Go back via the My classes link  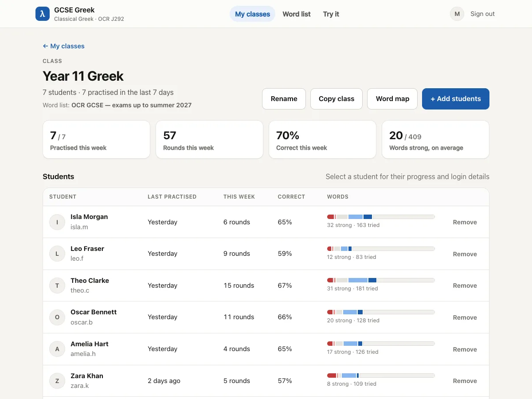click(x=63, y=46)
